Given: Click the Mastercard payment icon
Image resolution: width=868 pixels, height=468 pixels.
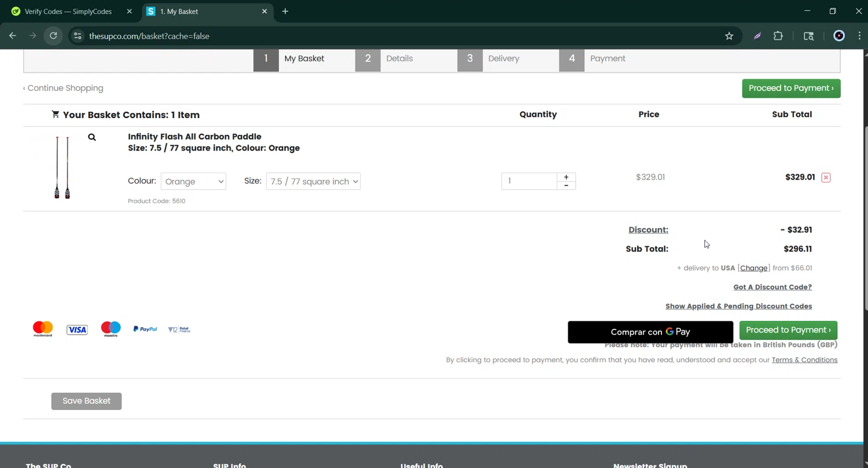Looking at the screenshot, I should pyautogui.click(x=43, y=329).
